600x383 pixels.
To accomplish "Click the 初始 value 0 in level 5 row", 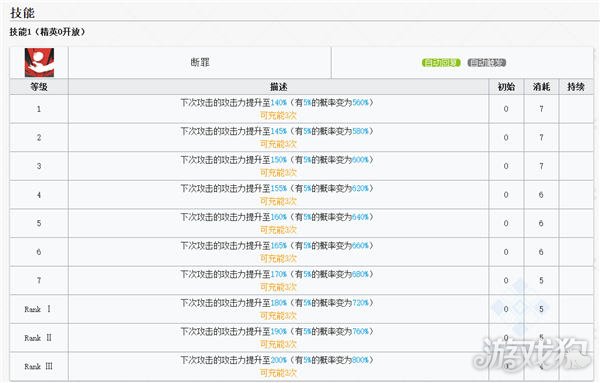I will (x=506, y=223).
